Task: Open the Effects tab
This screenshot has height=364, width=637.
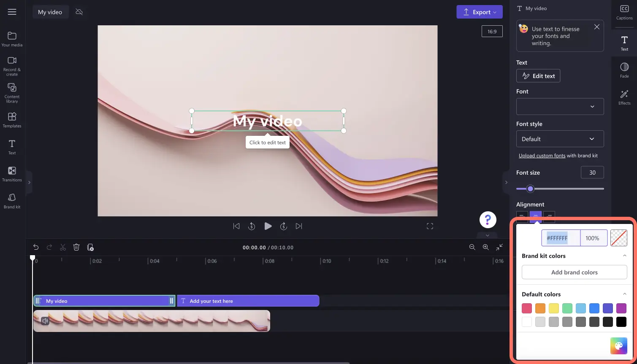Action: [624, 97]
